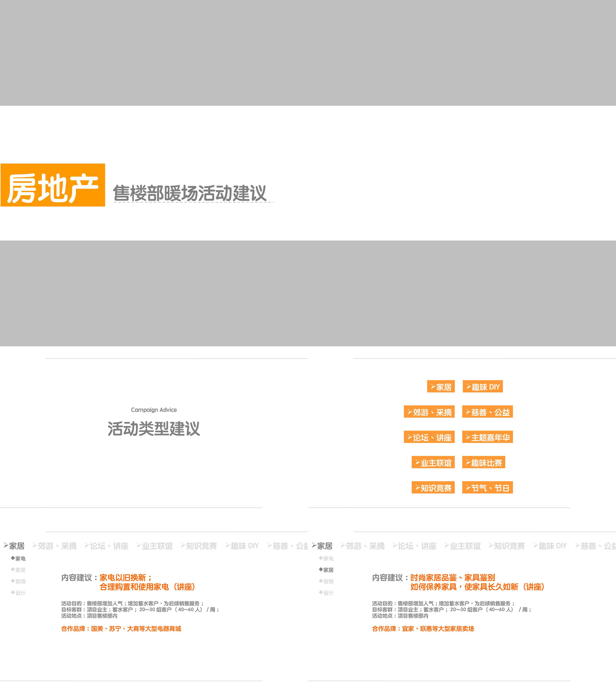Image resolution: width=616 pixels, height=693 pixels.
Task: Select greyed 家居 sub-item in the 家电以旧换新 slide
Action: point(18,570)
